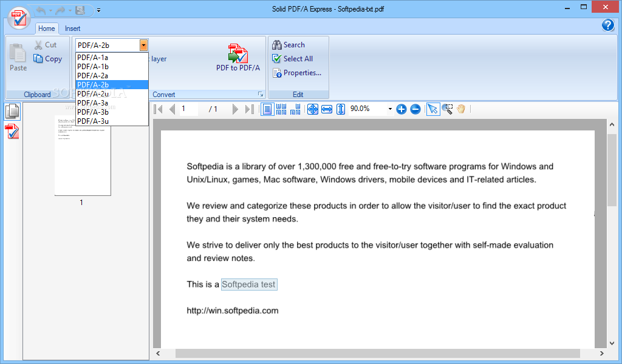Pick the highlighted PDF/A-2b list option
Image resolution: width=622 pixels, height=364 pixels.
112,85
